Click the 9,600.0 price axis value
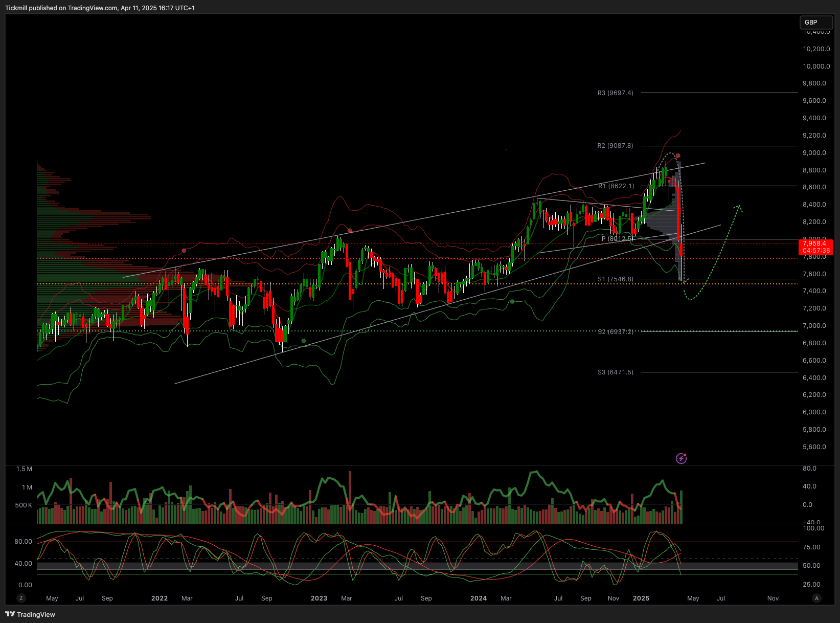The image size is (840, 623). point(814,101)
